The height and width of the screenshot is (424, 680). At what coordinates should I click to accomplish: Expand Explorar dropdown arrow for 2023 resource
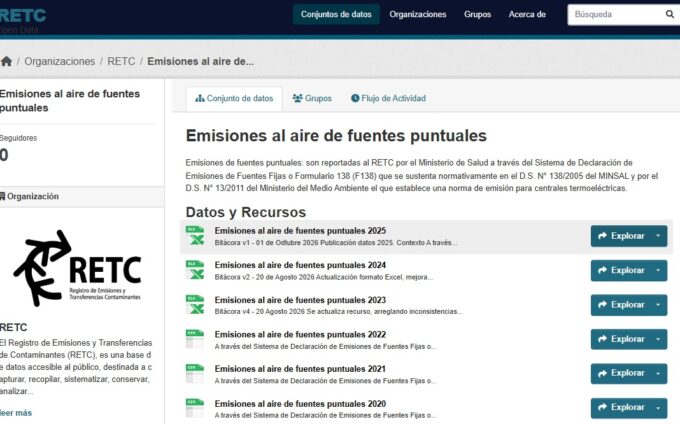click(658, 305)
